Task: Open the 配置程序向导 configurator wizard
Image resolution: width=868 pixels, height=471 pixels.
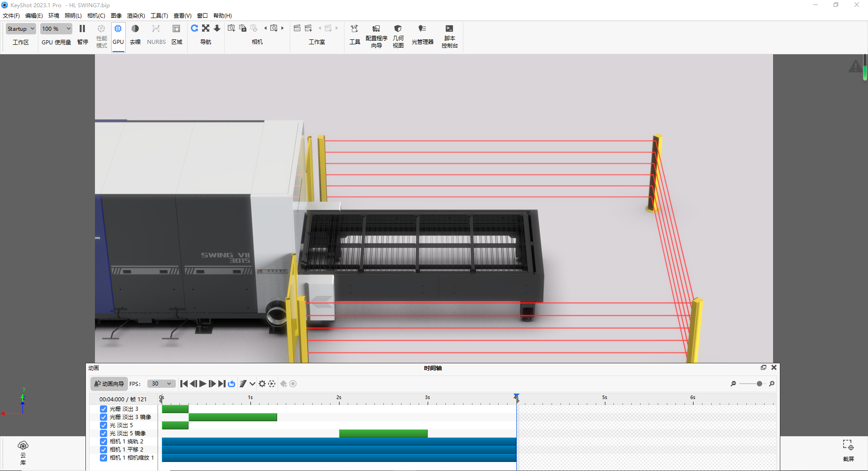Action: [376, 34]
